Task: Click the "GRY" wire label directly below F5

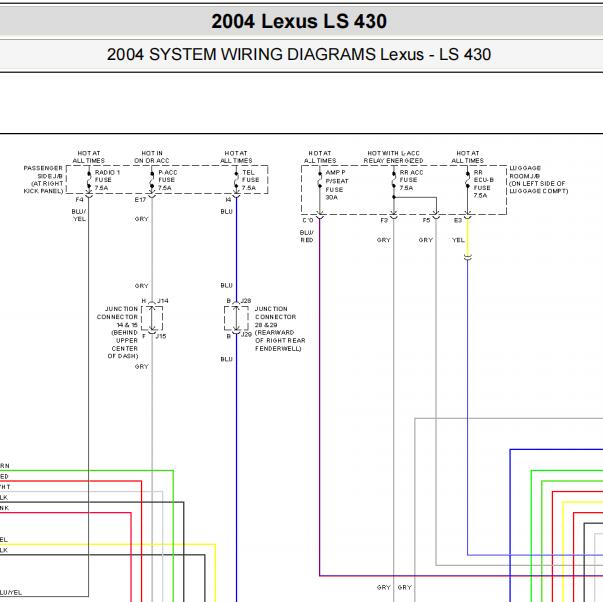Action: tap(426, 240)
